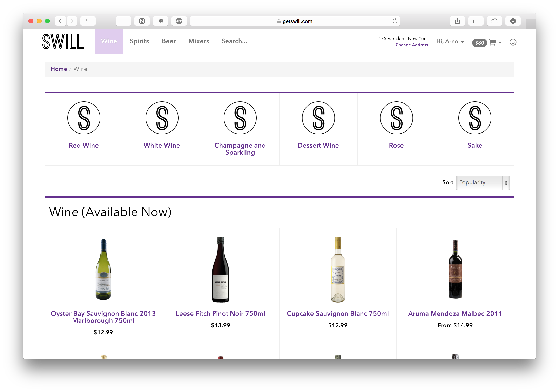559x392 pixels.
Task: Click the Aruma Malbec bottle image
Action: click(455, 270)
